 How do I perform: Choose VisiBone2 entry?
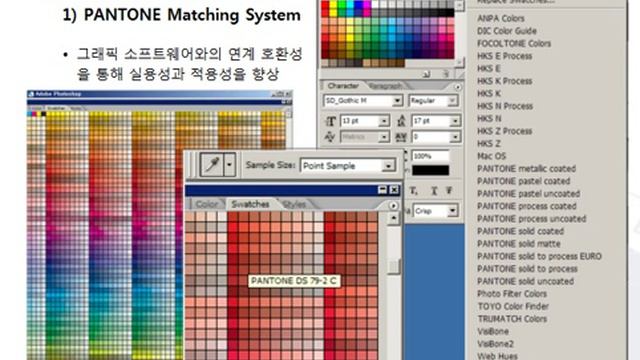pos(496,344)
